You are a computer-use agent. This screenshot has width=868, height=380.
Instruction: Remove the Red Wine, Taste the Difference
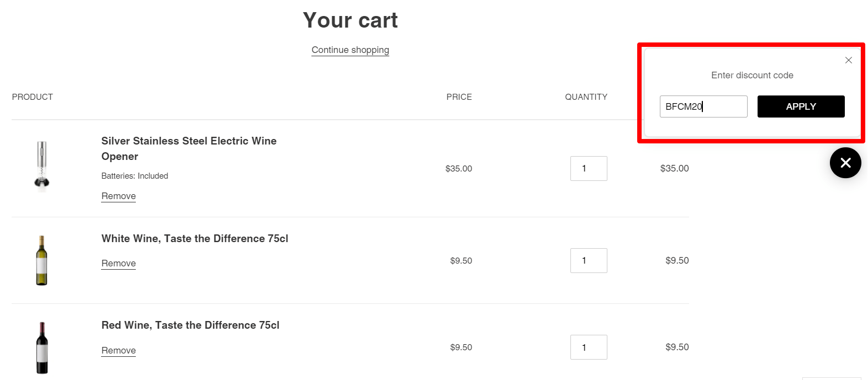[118, 350]
